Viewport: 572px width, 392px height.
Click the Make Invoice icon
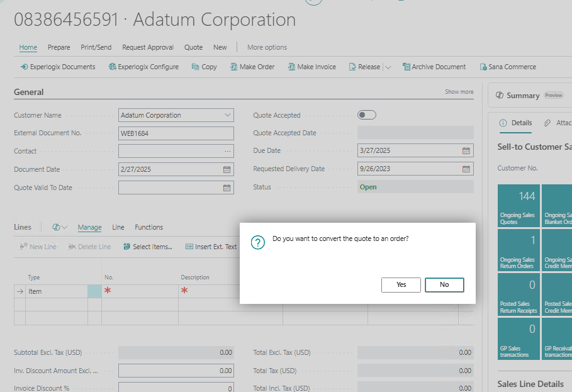click(x=291, y=67)
